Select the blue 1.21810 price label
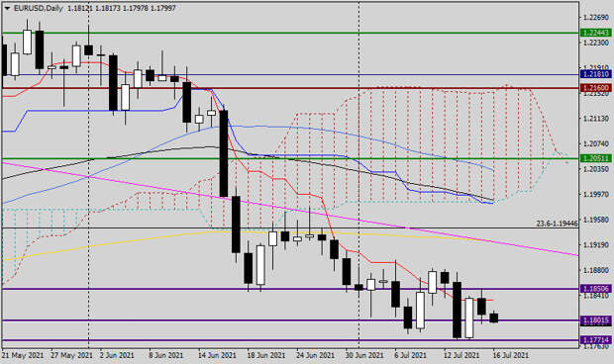Viewport: 614px width, 364px height. [x=596, y=74]
